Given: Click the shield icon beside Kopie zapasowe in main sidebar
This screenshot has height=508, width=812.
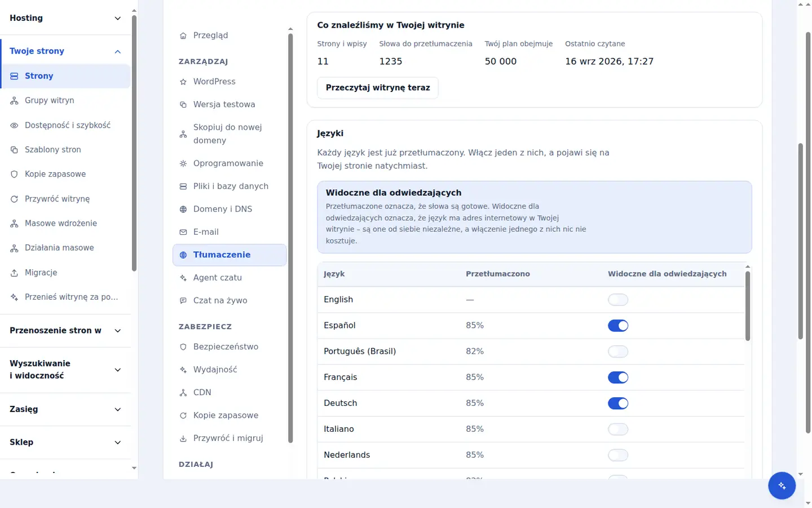Looking at the screenshot, I should tap(15, 174).
